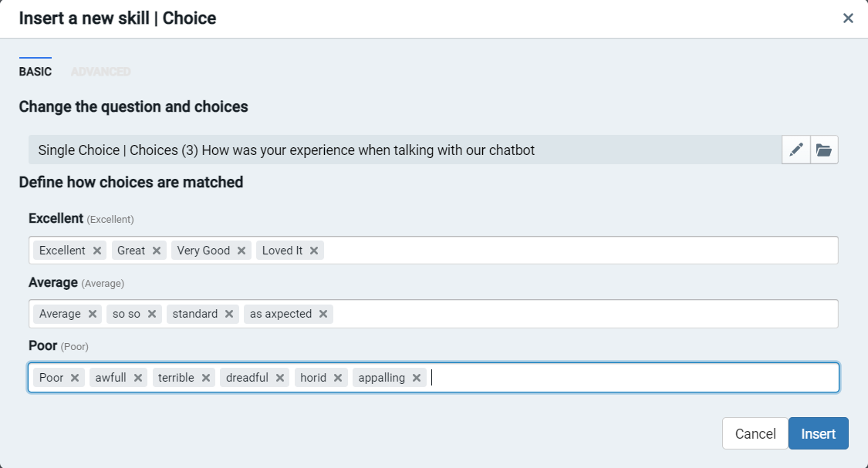Remove the 'so so' tag
Viewport: 868px width, 468px height.
[152, 314]
